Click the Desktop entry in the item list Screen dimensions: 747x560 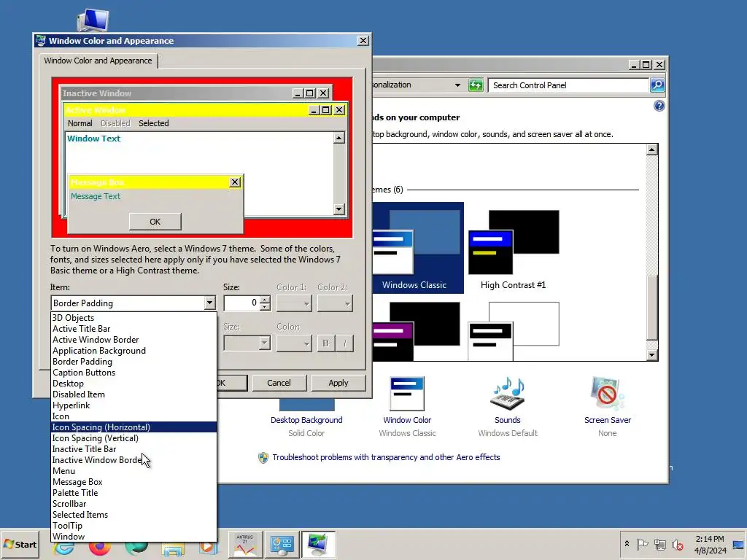click(x=134, y=384)
